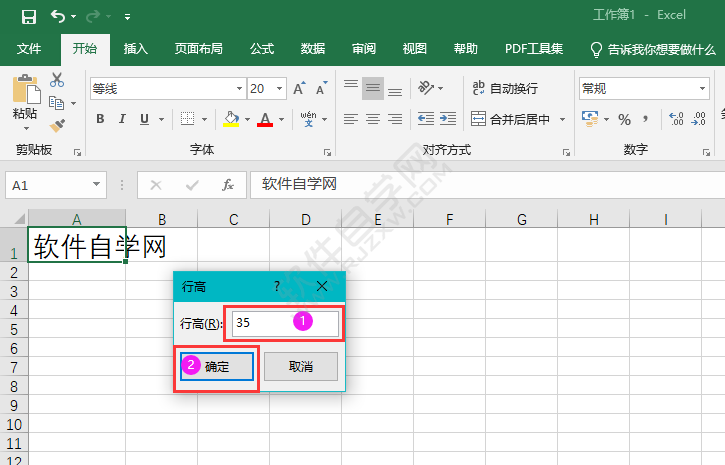The width and height of the screenshot is (725, 465).
Task: Click the 告诉我你想要做什么 search box
Action: (x=653, y=49)
